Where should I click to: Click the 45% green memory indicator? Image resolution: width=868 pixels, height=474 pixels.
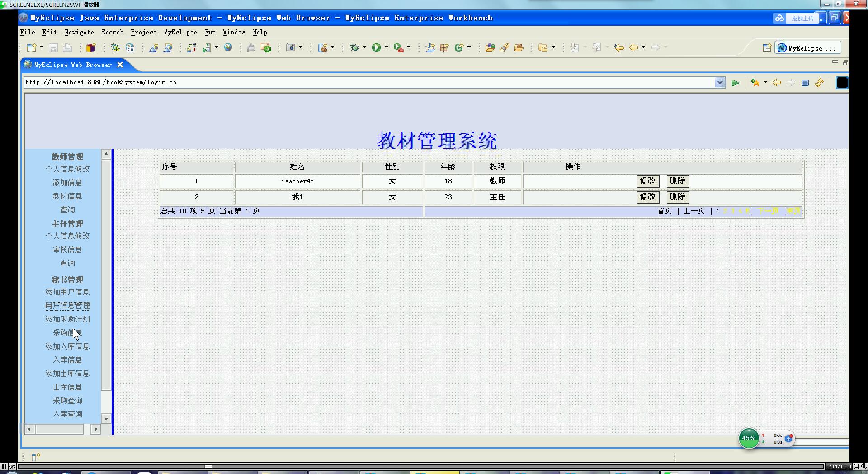pyautogui.click(x=749, y=438)
